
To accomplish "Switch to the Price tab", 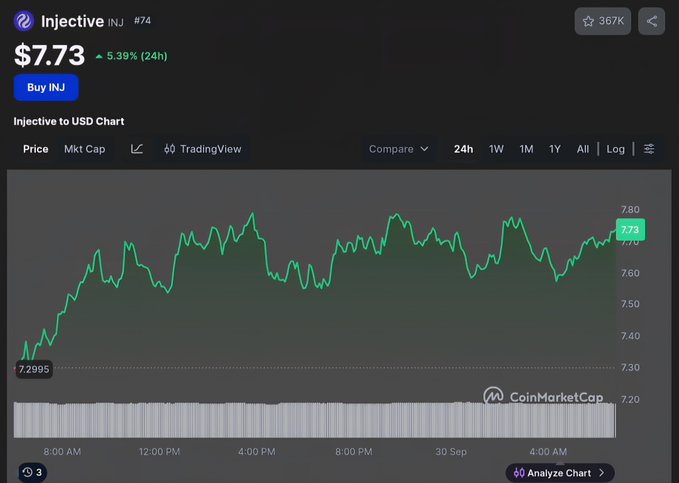I will click(36, 149).
